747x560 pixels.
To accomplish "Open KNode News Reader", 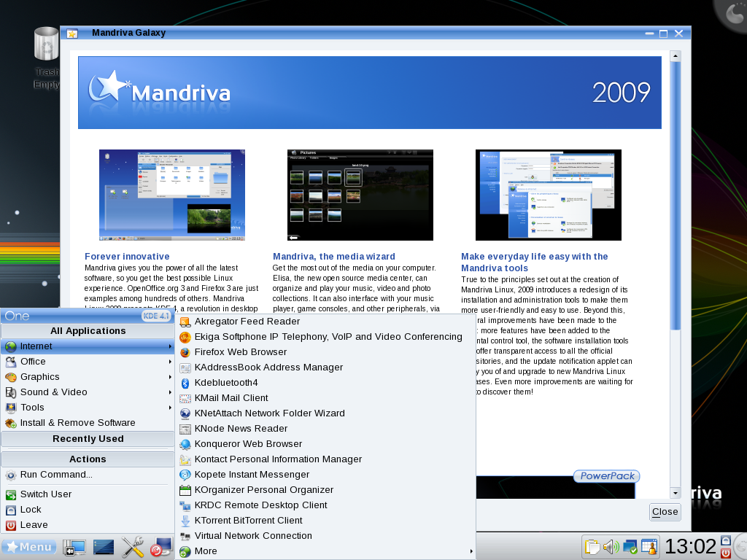I will (x=326, y=428).
